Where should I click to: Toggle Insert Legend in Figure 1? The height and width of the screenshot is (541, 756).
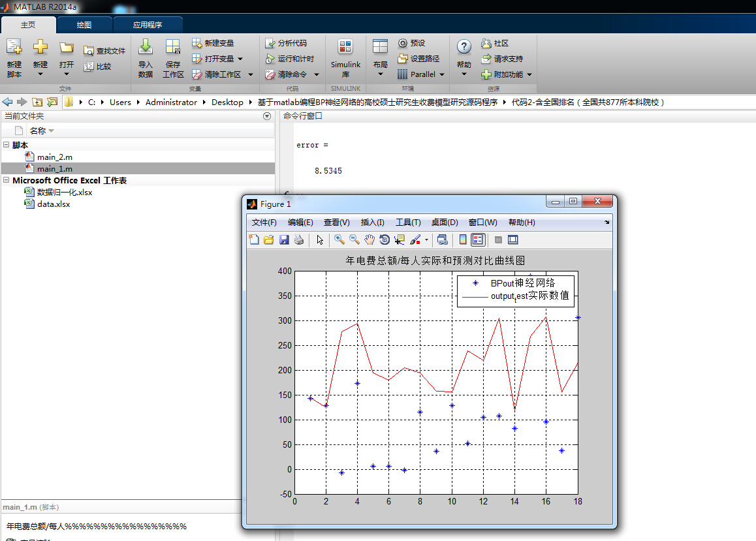coord(478,240)
